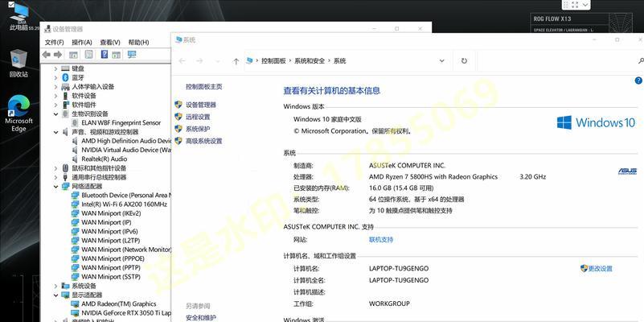Click scan for hardware changes monitor icon
644x322 pixels.
132,54
